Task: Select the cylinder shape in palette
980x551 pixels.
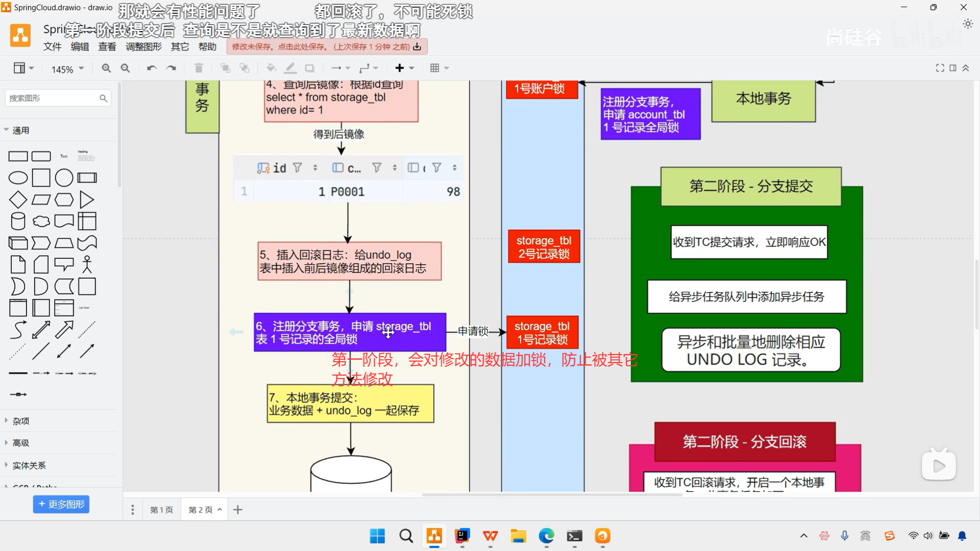Action: click(x=18, y=221)
